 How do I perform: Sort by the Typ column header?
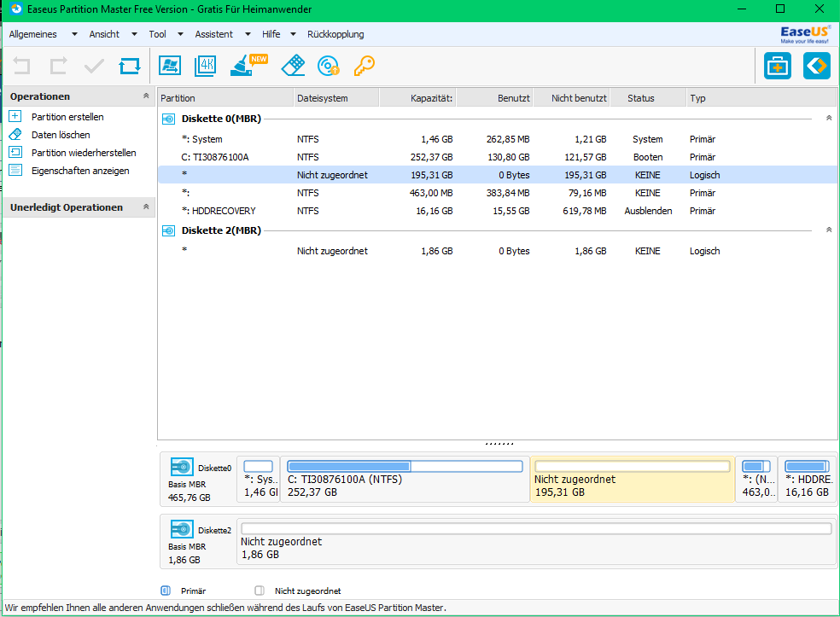[761, 98]
